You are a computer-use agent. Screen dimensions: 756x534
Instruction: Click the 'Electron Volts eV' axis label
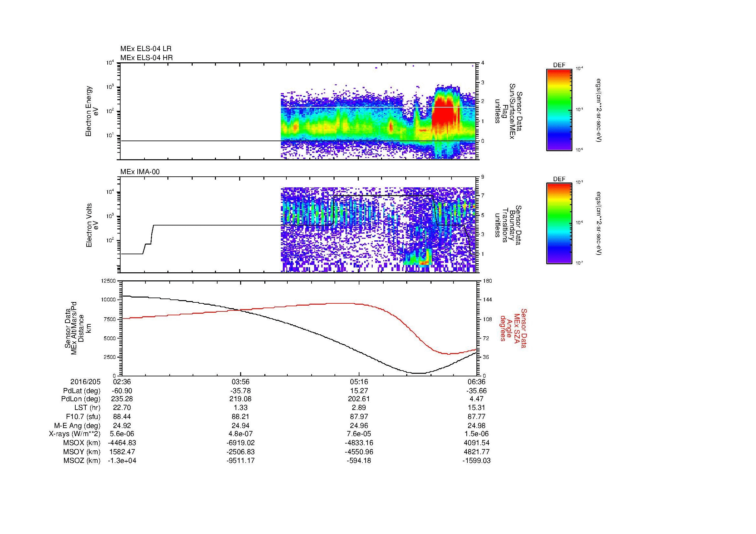click(x=91, y=225)
